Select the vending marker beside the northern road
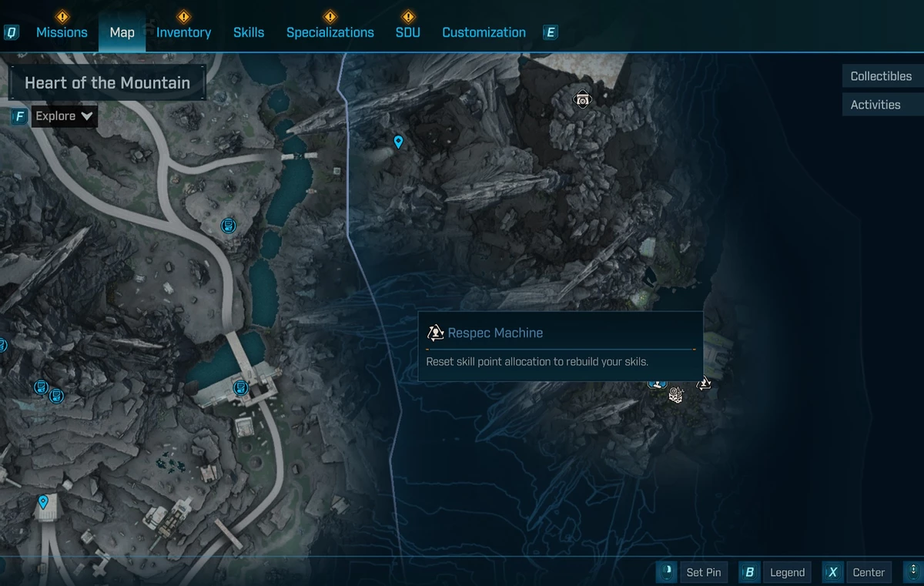 point(228,226)
